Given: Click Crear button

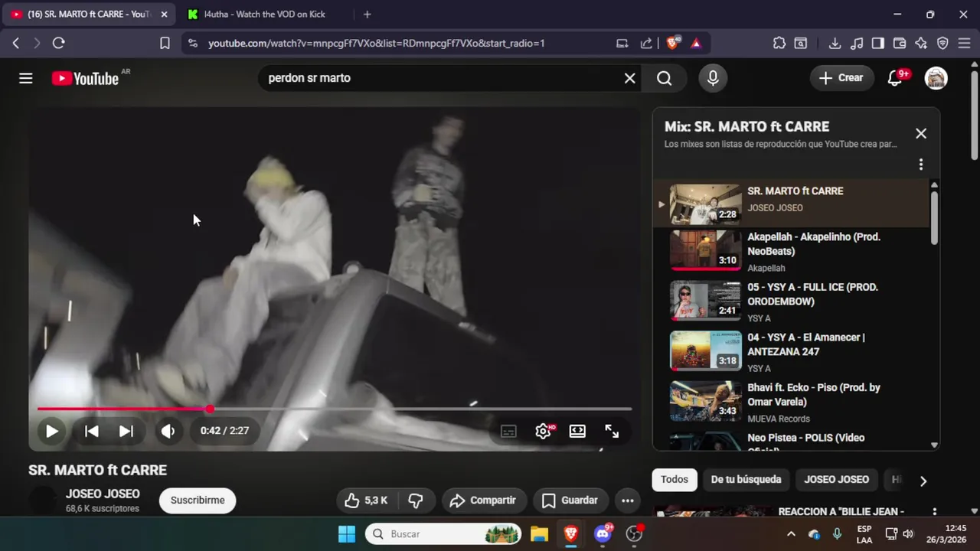Looking at the screenshot, I should pyautogui.click(x=841, y=78).
